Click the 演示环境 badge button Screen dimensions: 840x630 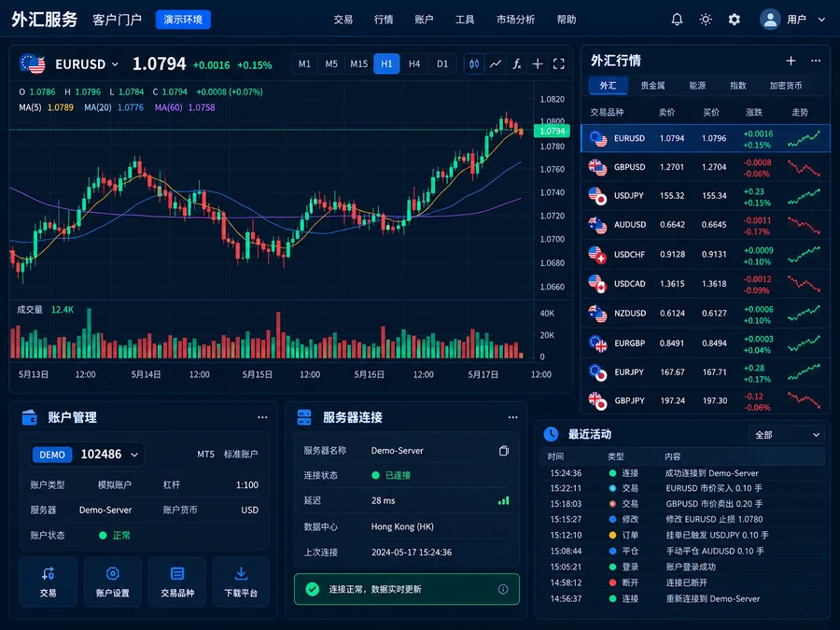click(x=183, y=20)
